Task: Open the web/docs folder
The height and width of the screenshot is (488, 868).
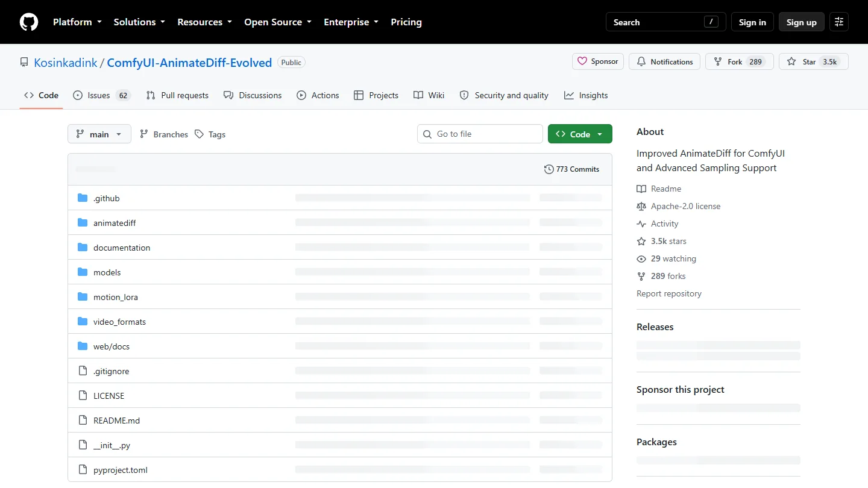Action: click(112, 346)
